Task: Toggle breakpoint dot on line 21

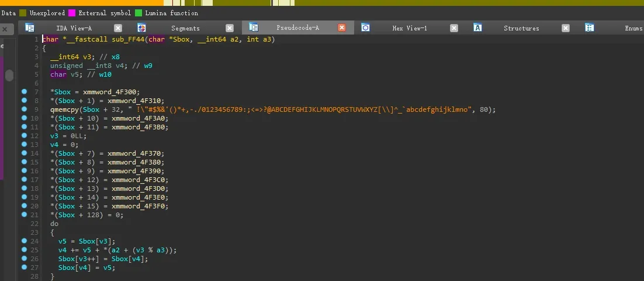Action: tap(24, 215)
